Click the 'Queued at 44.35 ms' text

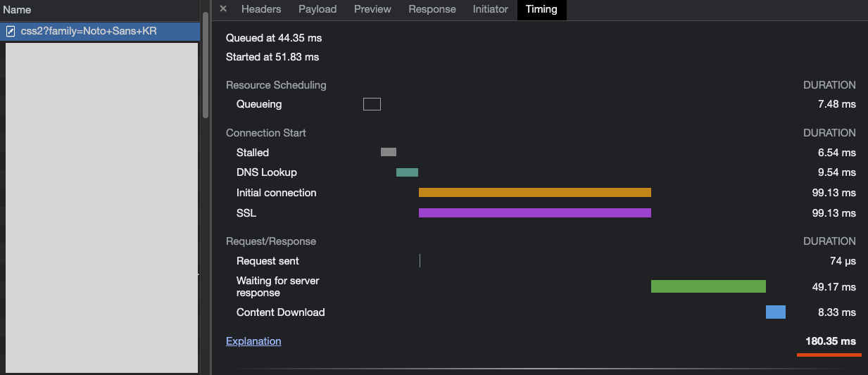(274, 38)
